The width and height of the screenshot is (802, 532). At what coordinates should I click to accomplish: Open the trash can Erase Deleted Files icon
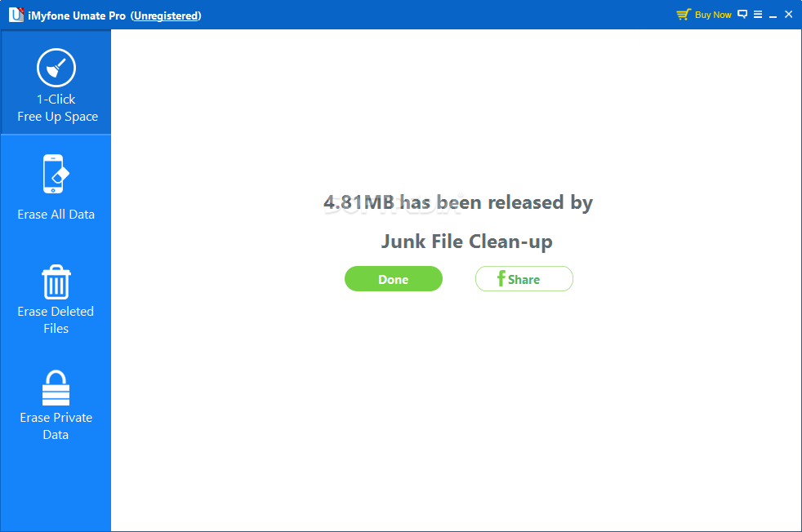(56, 282)
